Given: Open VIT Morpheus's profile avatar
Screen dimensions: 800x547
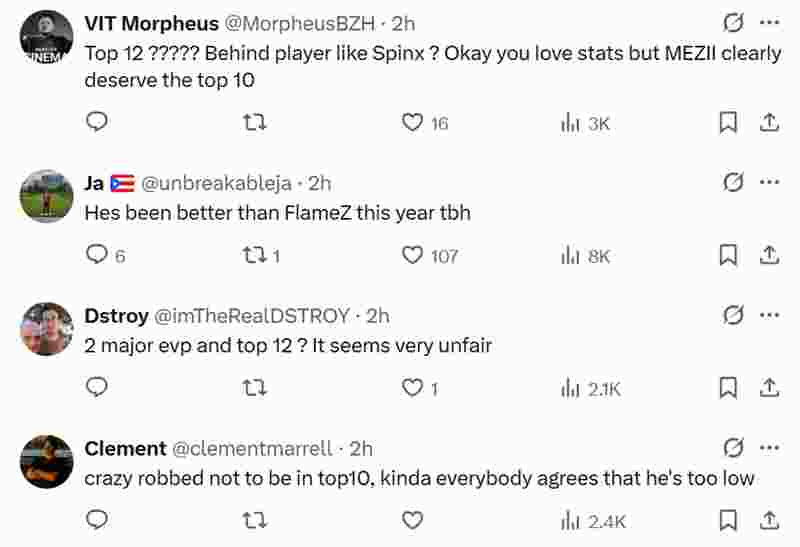Looking at the screenshot, I should click(47, 38).
